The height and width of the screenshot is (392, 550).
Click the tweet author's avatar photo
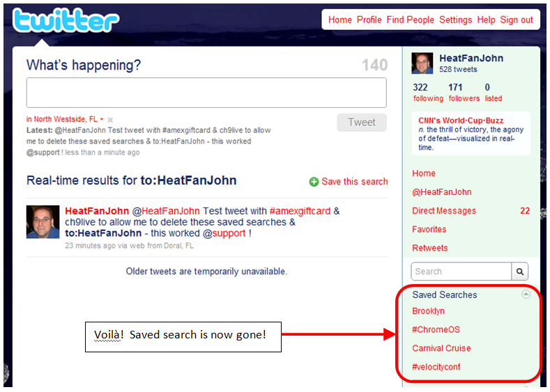click(43, 221)
